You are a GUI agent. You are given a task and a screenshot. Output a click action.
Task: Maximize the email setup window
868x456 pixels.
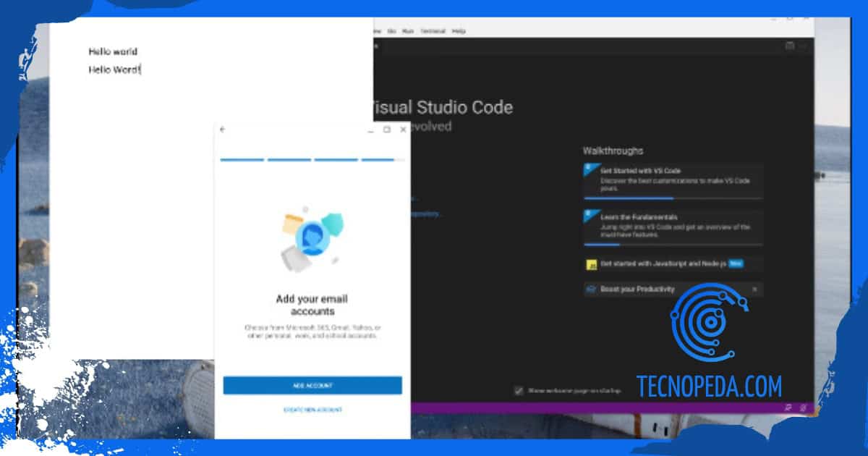[x=387, y=130]
